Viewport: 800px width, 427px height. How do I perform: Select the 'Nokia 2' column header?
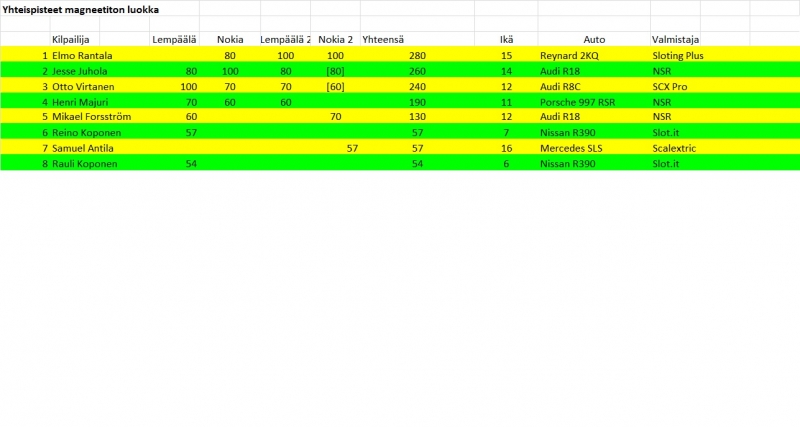335,39
